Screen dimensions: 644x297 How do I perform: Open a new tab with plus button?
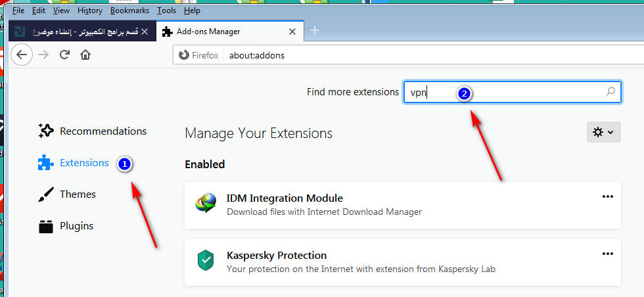point(315,30)
